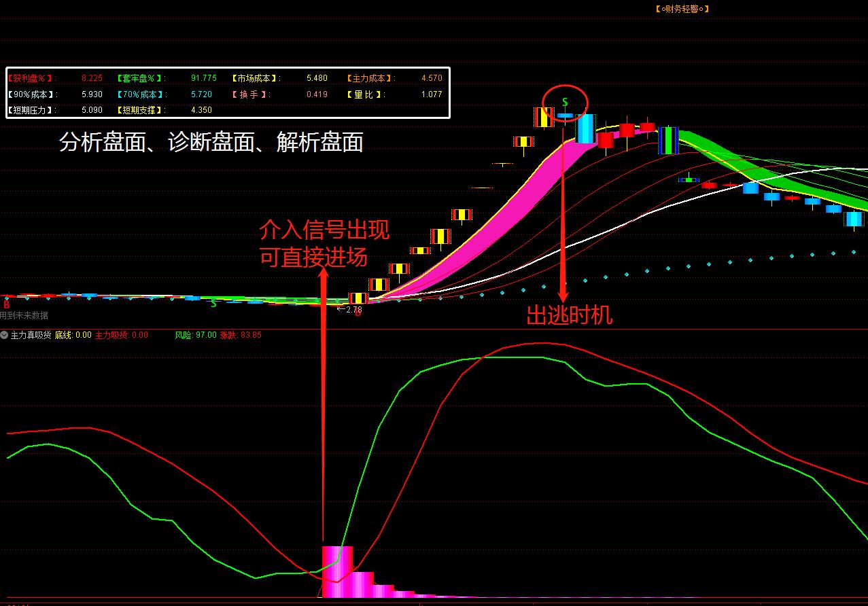Click the tallest magenta volume bar

[336, 571]
